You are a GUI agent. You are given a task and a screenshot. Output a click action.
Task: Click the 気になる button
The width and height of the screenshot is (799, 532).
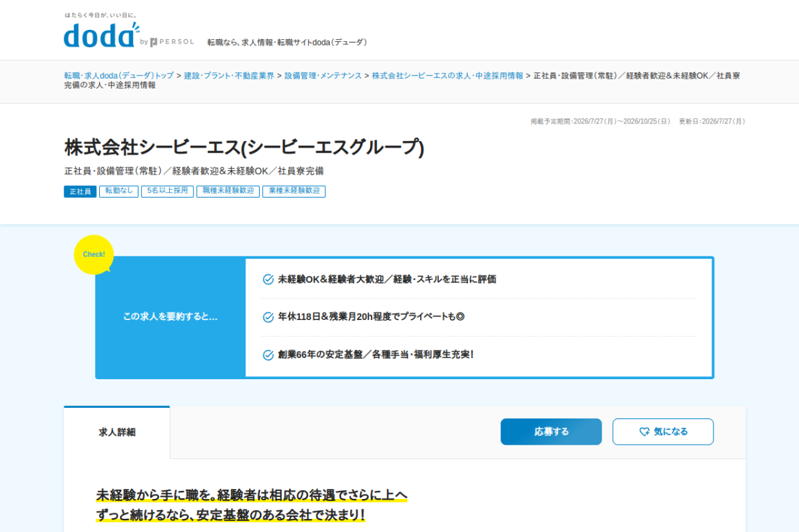coord(663,432)
